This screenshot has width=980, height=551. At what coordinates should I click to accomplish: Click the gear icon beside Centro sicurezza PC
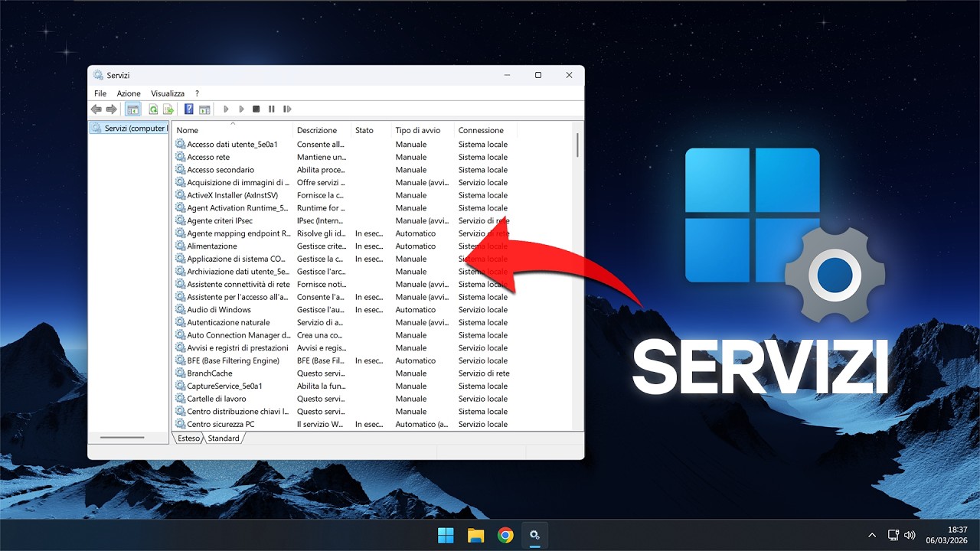point(181,424)
